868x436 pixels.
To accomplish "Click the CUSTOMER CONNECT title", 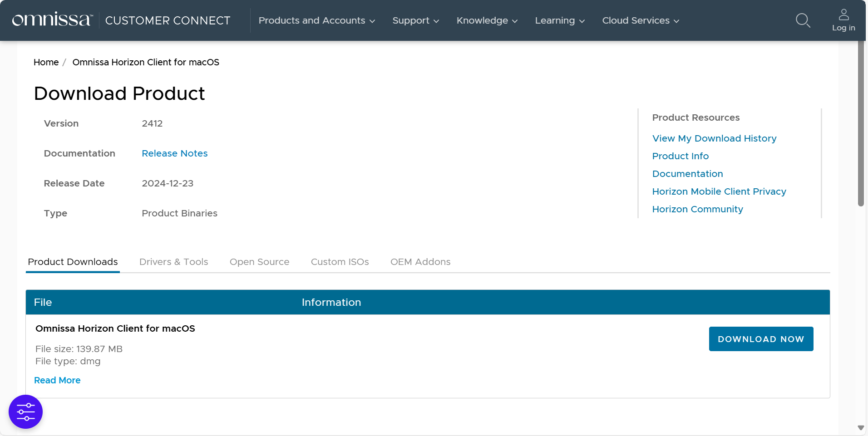I will coord(168,20).
